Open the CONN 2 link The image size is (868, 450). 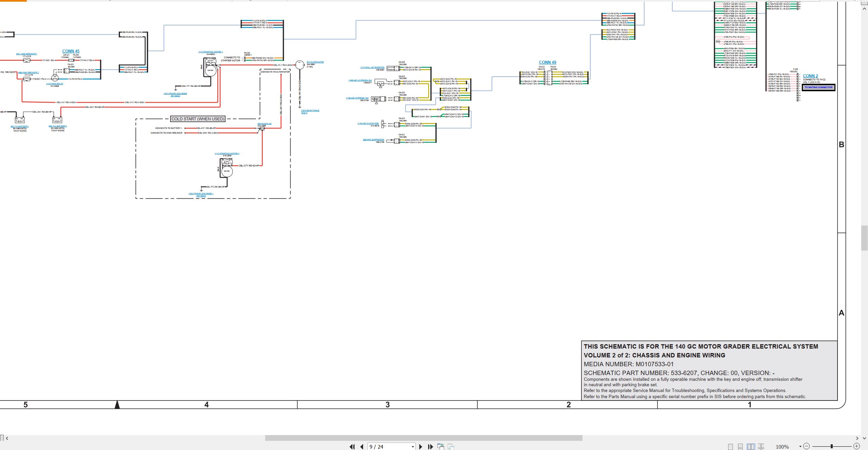point(810,76)
